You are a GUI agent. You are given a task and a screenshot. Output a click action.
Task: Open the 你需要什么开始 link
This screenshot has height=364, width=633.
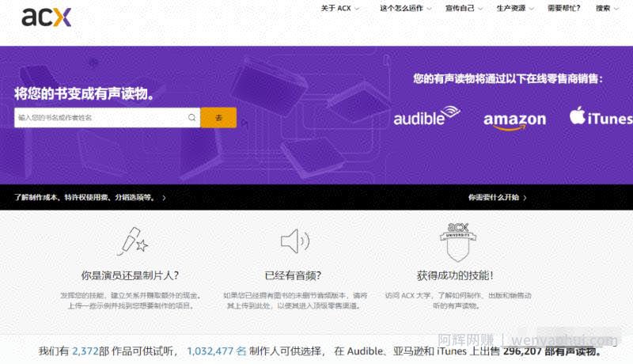[493, 197]
